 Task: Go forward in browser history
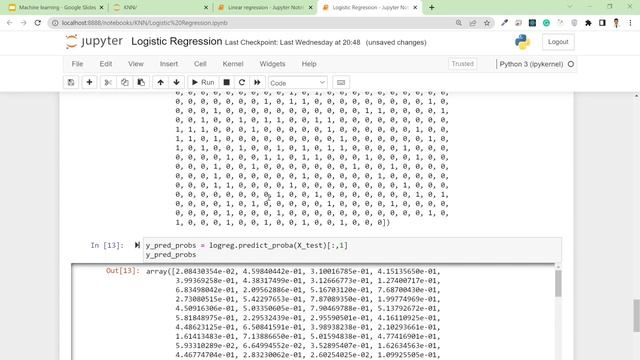coord(23,23)
